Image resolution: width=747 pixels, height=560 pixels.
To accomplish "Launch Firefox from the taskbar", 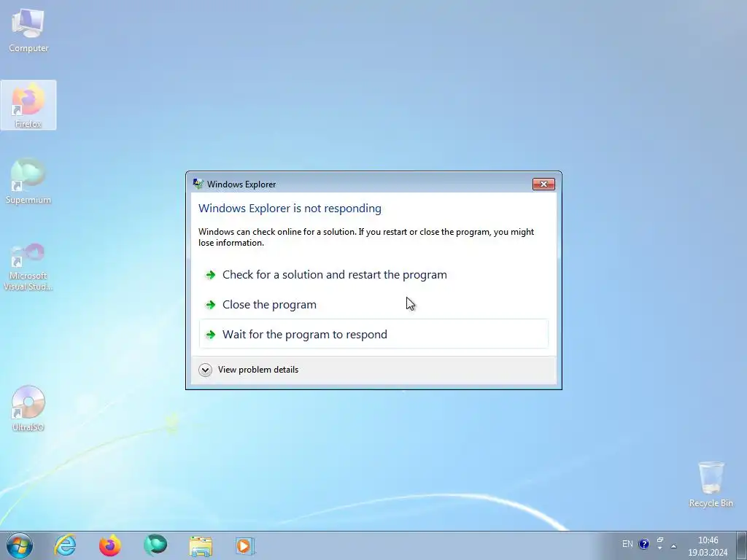I will [x=110, y=545].
